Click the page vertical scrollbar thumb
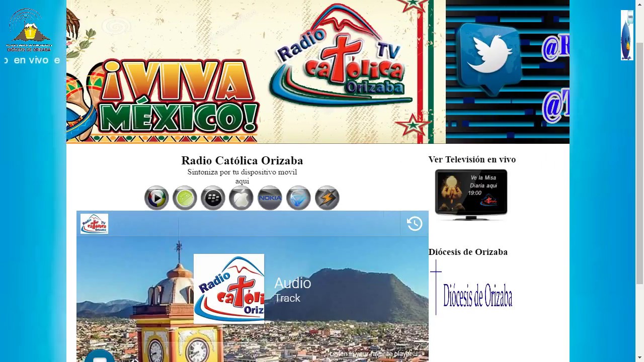 click(639, 163)
